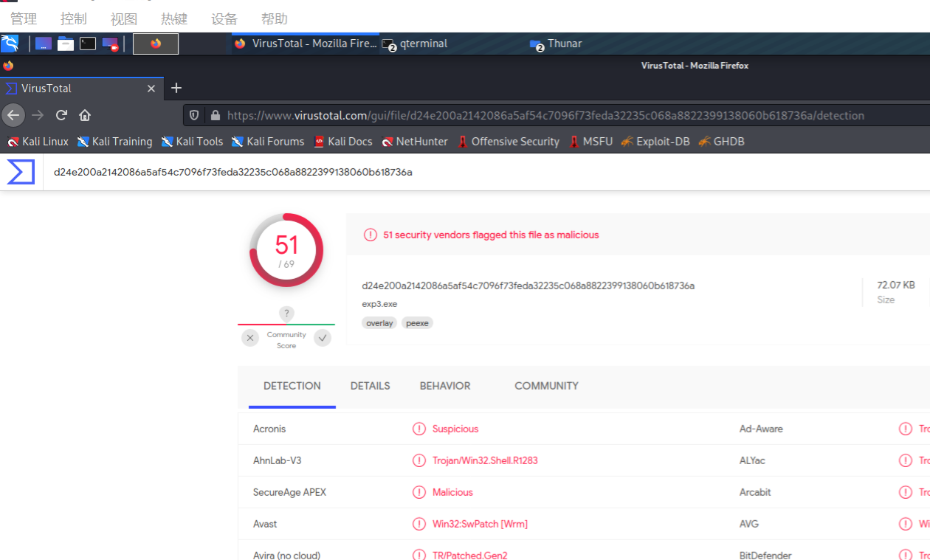Screen dimensions: 930x560
Task: Open Kali Linux bookmark
Action: tap(38, 142)
